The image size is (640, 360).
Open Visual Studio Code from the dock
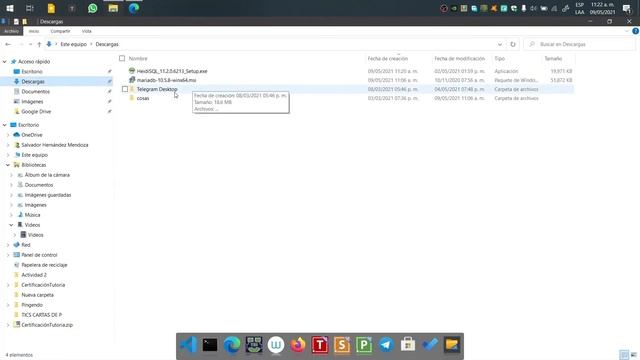pyautogui.click(x=188, y=345)
